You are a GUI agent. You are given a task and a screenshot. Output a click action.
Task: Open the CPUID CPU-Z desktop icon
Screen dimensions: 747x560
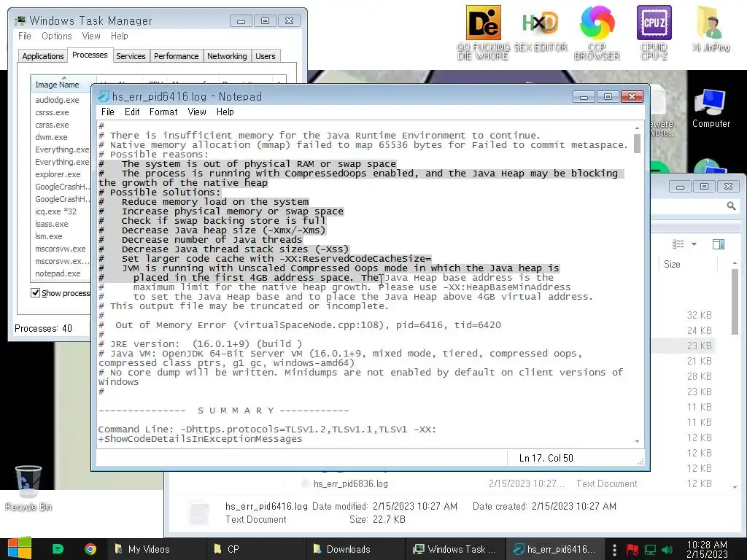point(654,23)
